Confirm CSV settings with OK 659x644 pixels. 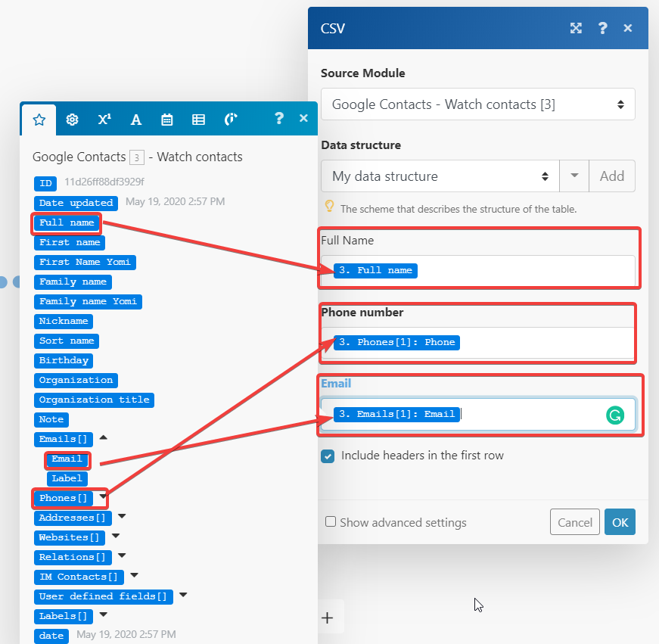[x=620, y=522]
